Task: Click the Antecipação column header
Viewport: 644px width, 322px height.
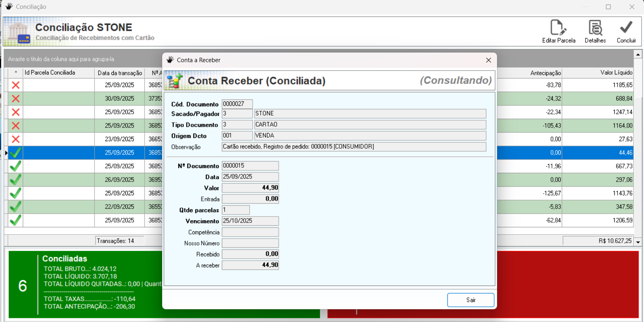Action: (x=545, y=73)
